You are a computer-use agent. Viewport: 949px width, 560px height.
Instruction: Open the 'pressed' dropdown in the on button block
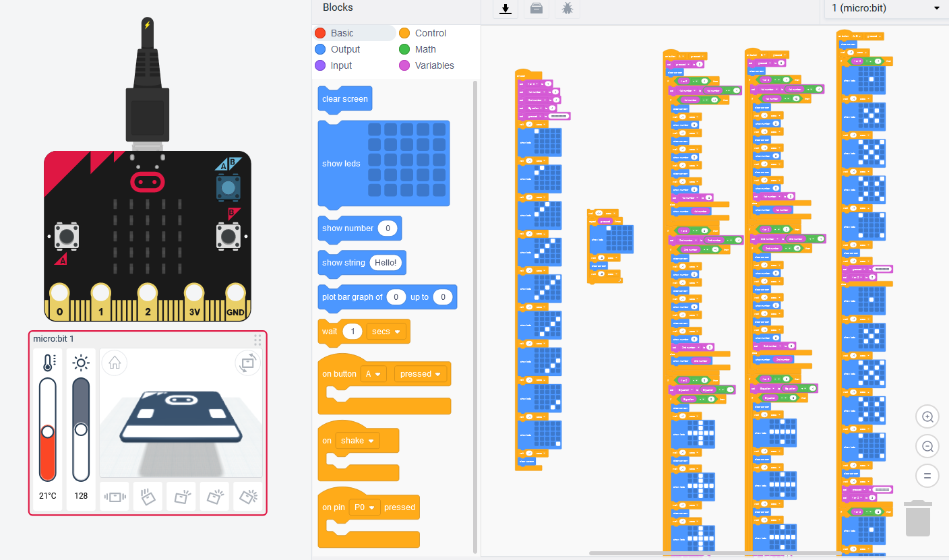pyautogui.click(x=421, y=373)
